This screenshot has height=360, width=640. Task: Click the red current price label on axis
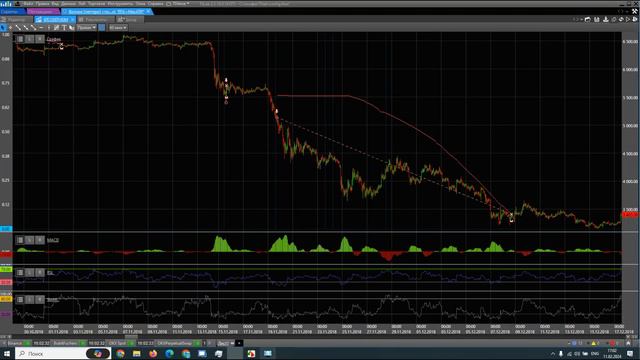click(631, 214)
